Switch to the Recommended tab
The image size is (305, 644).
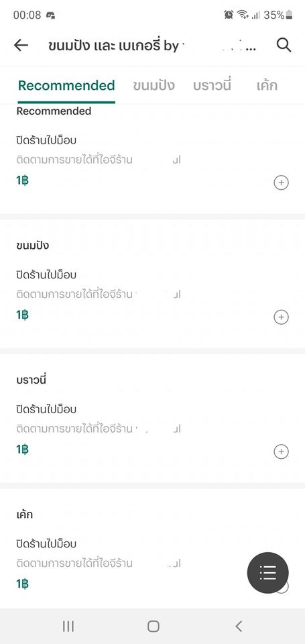(x=66, y=85)
